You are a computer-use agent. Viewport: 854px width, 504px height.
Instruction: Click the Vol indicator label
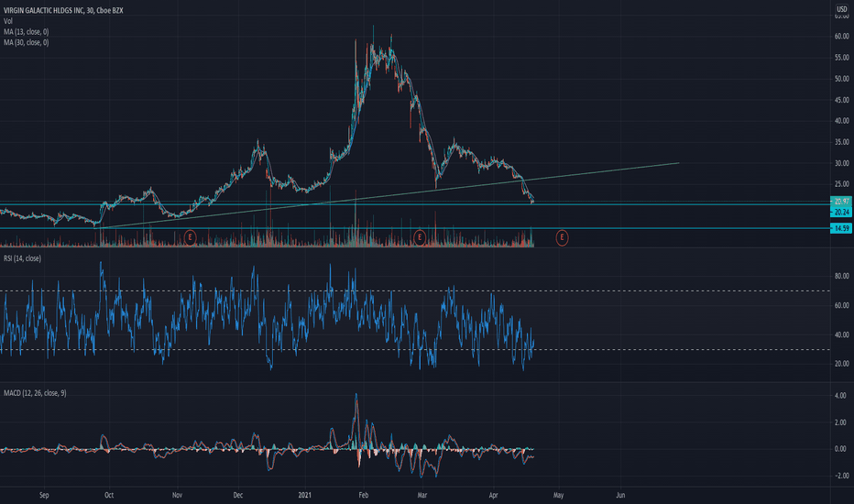point(8,21)
